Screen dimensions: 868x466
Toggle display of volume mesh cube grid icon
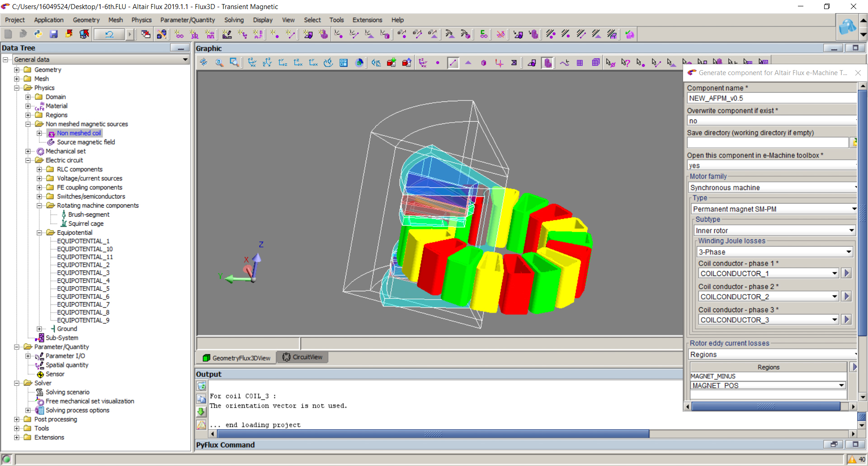pyautogui.click(x=595, y=63)
